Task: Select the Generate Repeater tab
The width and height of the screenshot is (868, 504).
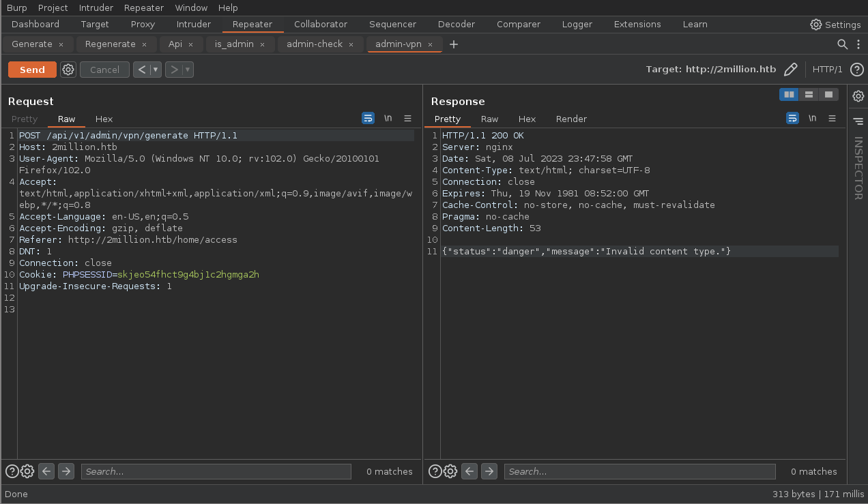Action: pyautogui.click(x=32, y=44)
